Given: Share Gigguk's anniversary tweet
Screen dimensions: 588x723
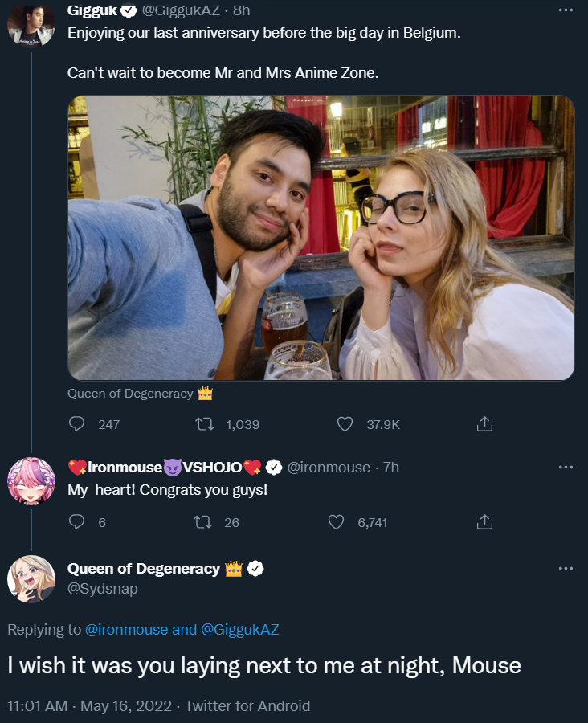Looking at the screenshot, I should (484, 424).
